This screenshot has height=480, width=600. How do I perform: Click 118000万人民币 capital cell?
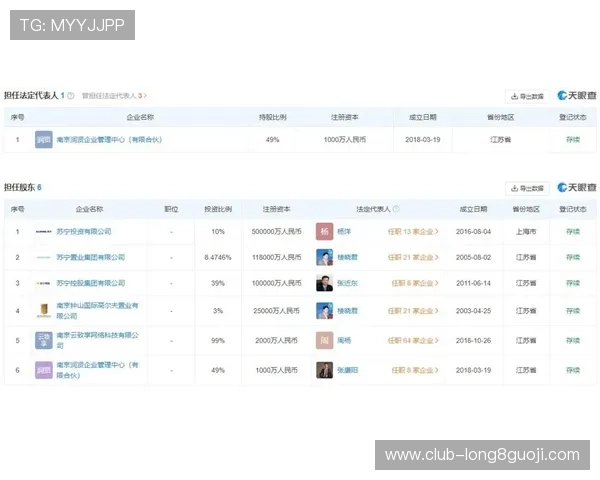(276, 257)
